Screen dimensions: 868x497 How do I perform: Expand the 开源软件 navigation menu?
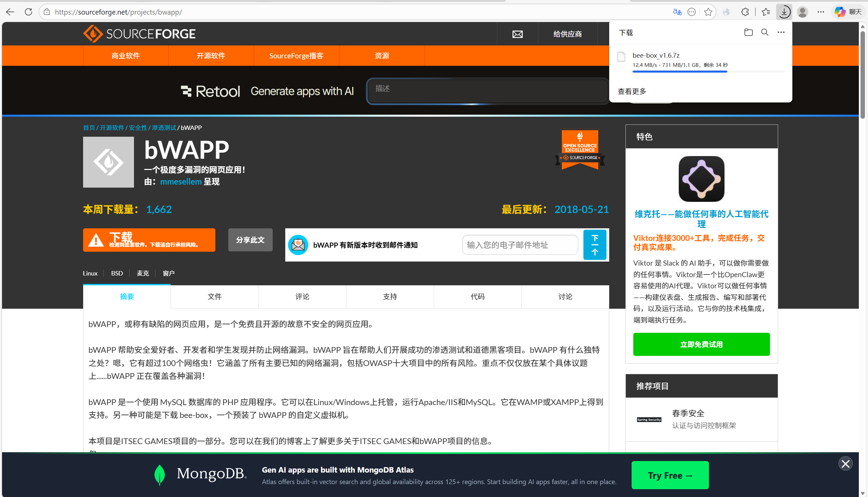(x=211, y=56)
